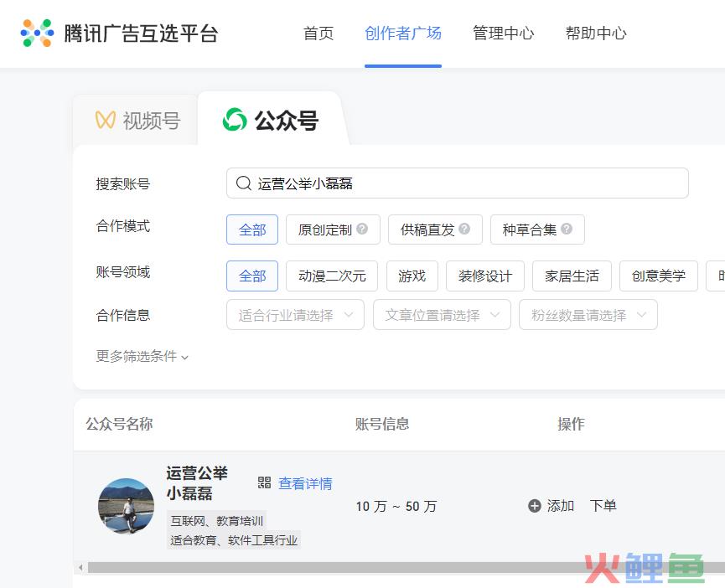Click the 10 万 ~ 50 万 fans value

click(x=396, y=506)
